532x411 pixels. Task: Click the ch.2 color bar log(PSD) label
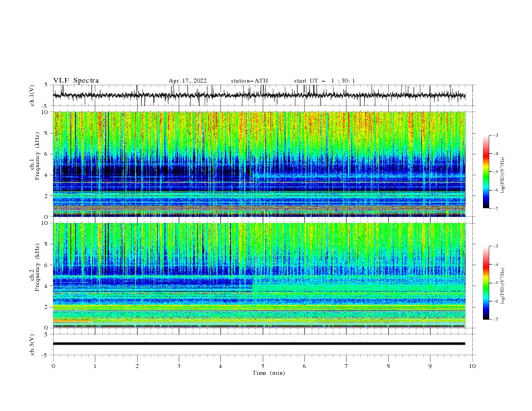[x=503, y=286]
